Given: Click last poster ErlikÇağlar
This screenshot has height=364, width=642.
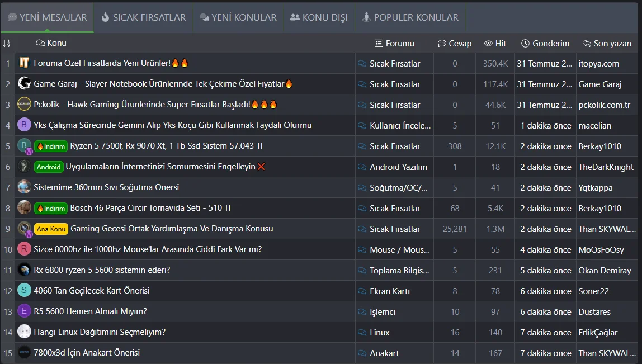Looking at the screenshot, I should click(x=598, y=333).
